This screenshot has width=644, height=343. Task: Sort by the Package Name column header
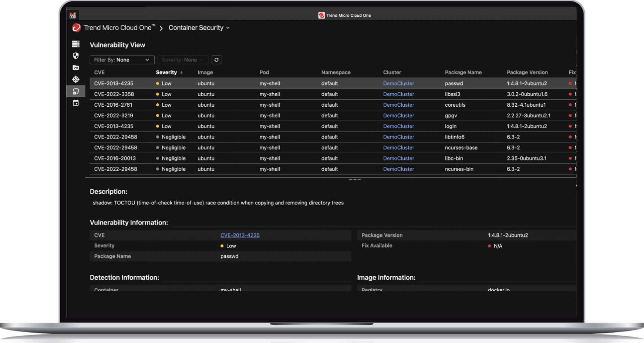click(x=463, y=72)
